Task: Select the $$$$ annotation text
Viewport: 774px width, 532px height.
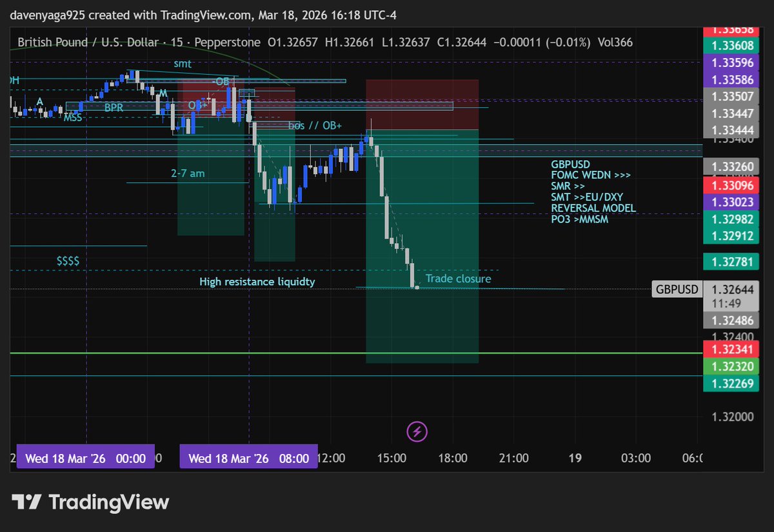Action: coord(68,261)
